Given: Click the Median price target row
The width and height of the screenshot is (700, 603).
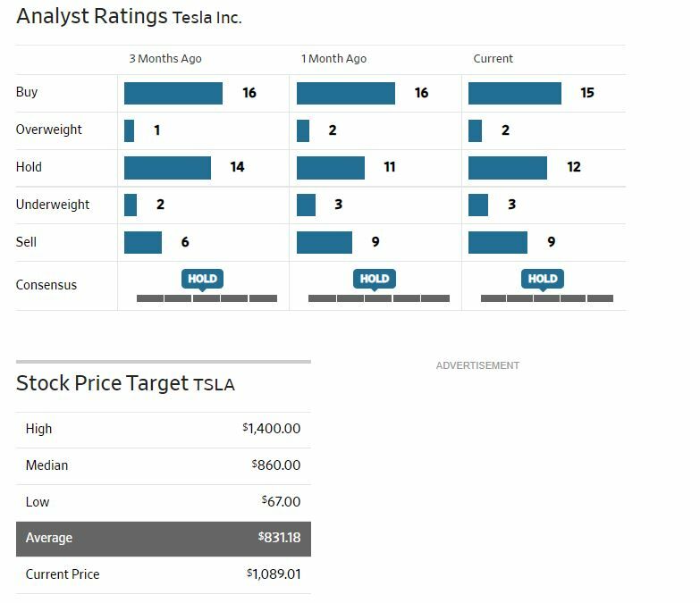Looking at the screenshot, I should click(x=164, y=465).
